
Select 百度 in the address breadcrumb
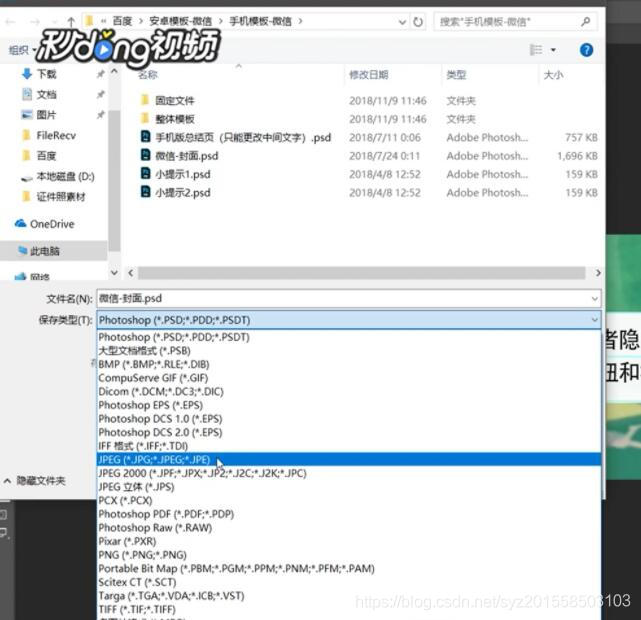click(122, 21)
